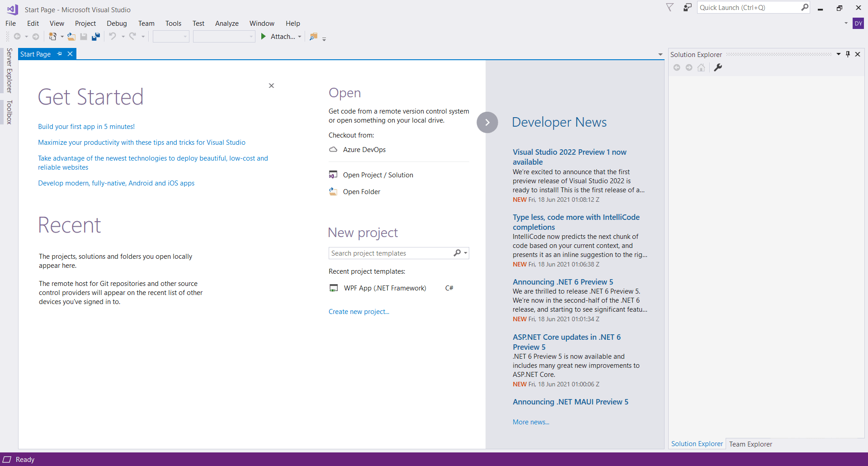Viewport: 868px width, 466px height.
Task: Click the status bar icon left of Ready
Action: pos(7,460)
